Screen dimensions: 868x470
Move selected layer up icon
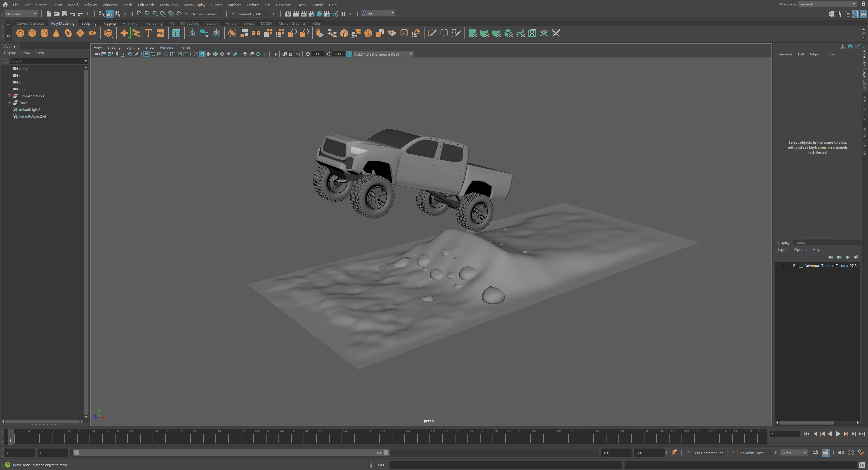[x=830, y=257]
